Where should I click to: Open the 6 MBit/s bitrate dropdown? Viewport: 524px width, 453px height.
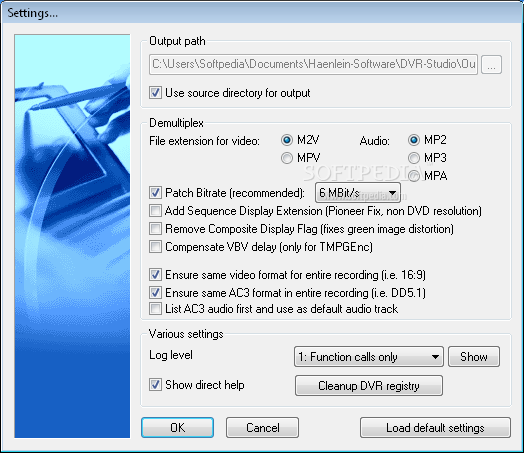click(358, 193)
